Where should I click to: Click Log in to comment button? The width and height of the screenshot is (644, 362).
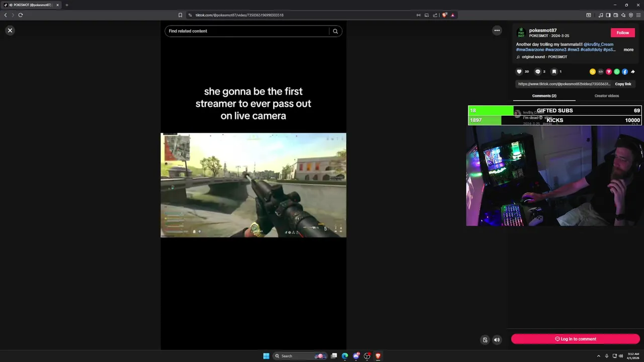pyautogui.click(x=576, y=339)
